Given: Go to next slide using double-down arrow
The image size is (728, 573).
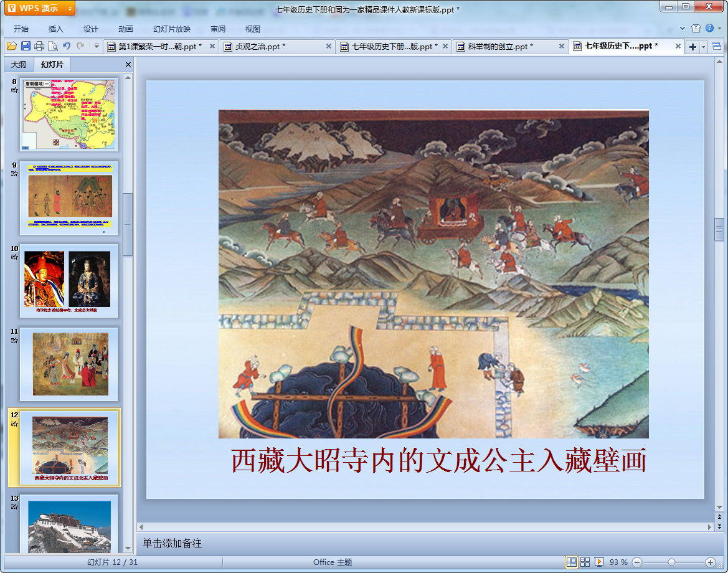Looking at the screenshot, I should pos(719,526).
